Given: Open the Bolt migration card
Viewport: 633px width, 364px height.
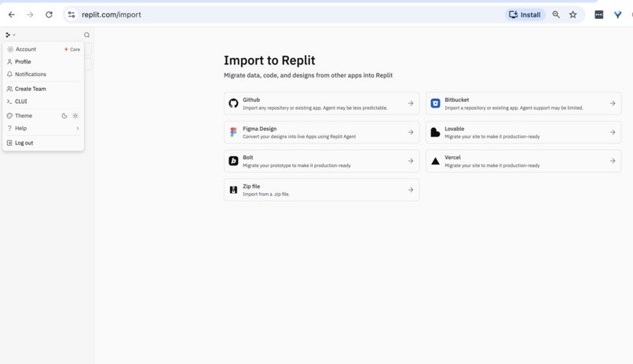Looking at the screenshot, I should pyautogui.click(x=321, y=162).
